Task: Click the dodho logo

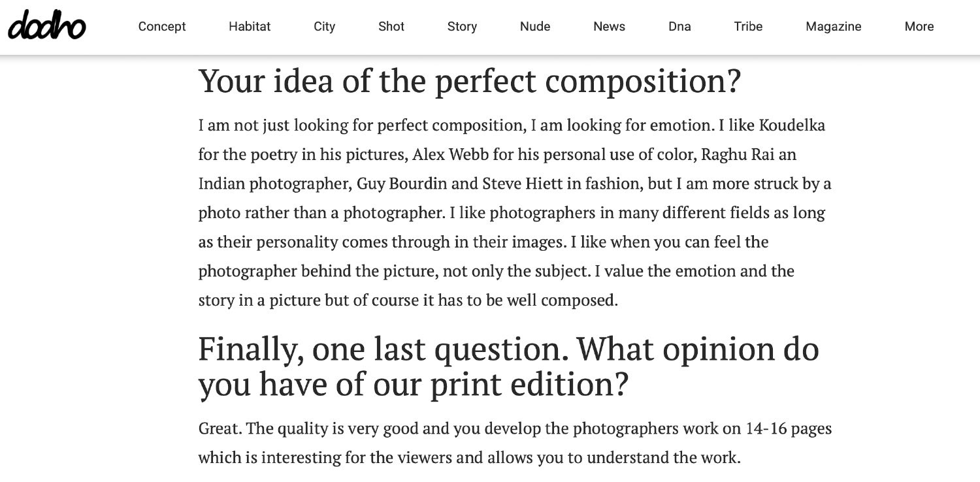Action: click(x=46, y=26)
